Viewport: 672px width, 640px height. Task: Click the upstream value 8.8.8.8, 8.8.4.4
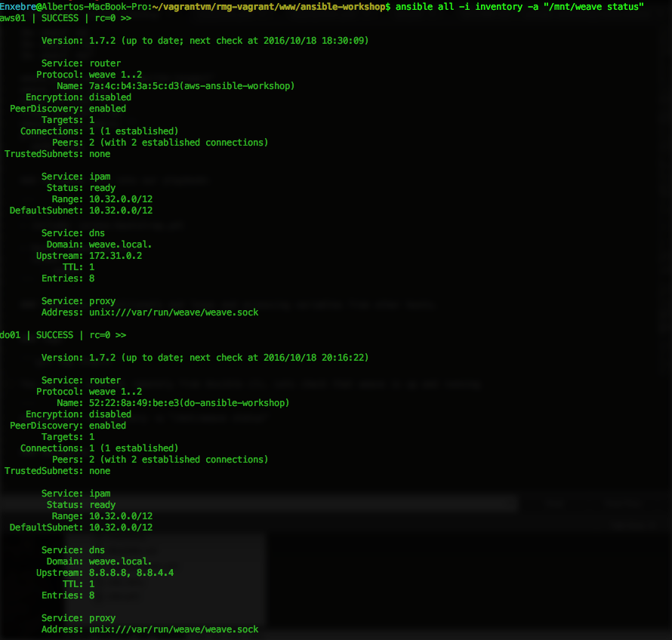131,573
